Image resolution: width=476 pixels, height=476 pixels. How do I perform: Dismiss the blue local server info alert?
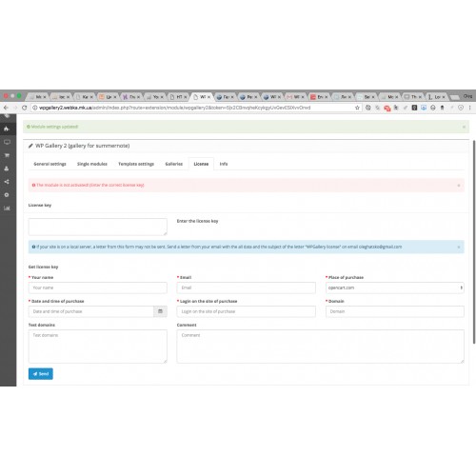click(459, 247)
